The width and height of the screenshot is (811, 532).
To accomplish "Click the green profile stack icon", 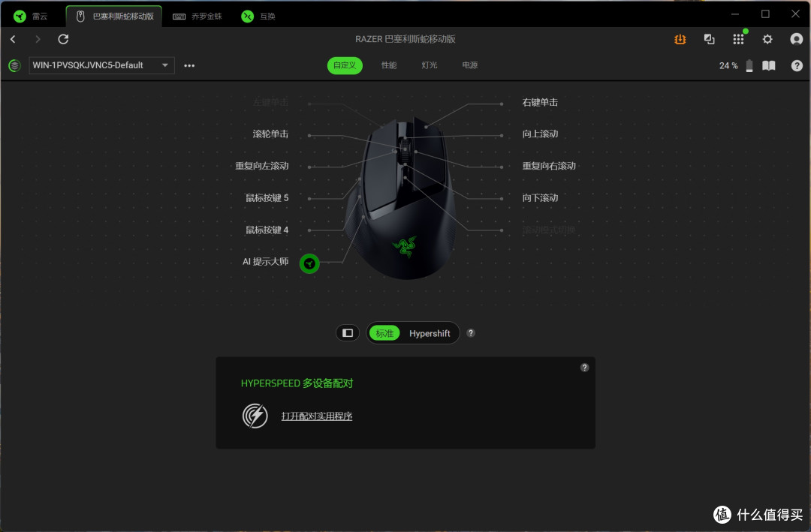I will (x=14, y=66).
